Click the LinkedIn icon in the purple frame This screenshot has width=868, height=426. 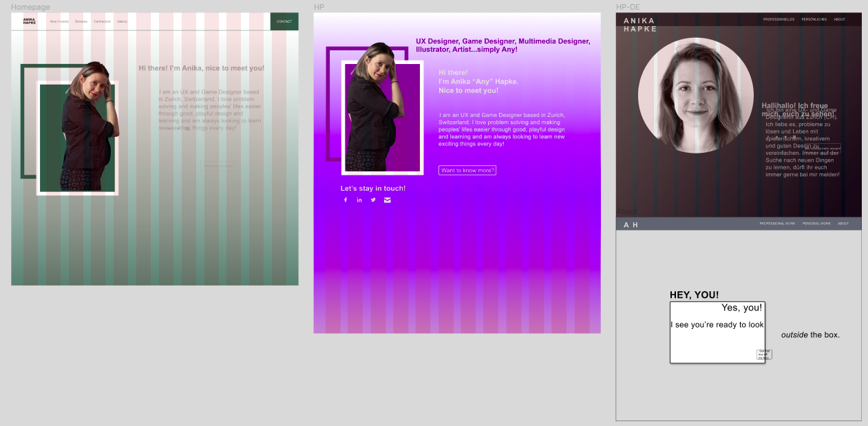359,200
